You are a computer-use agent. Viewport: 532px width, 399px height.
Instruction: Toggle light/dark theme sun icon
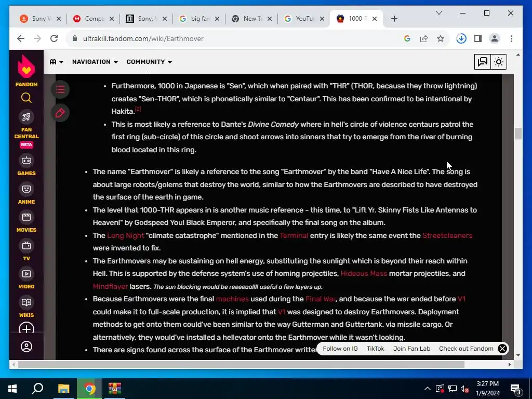point(499,62)
